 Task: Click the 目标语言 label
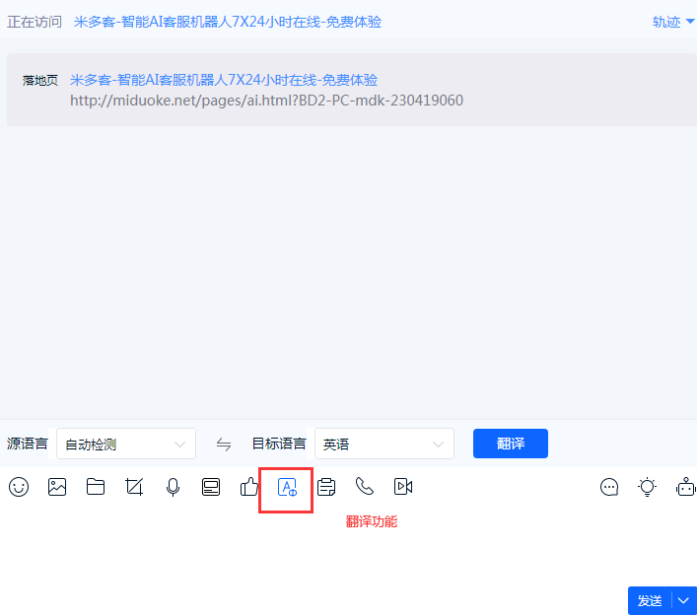pos(279,444)
